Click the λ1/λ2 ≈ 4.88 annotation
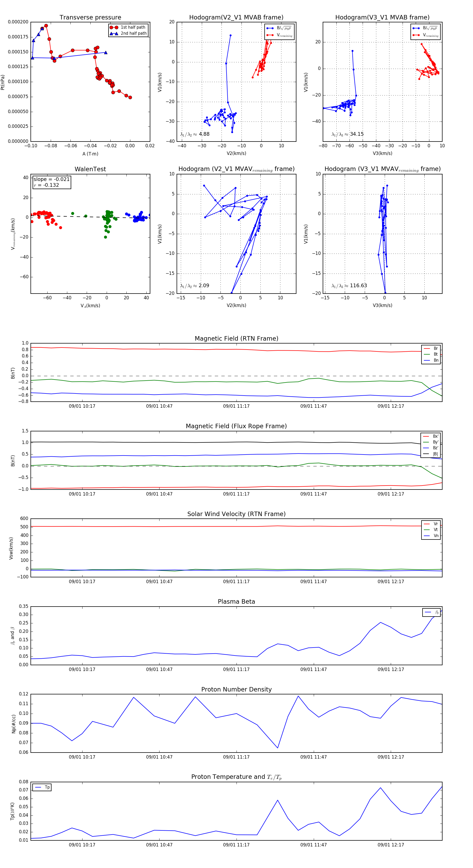 coord(194,134)
